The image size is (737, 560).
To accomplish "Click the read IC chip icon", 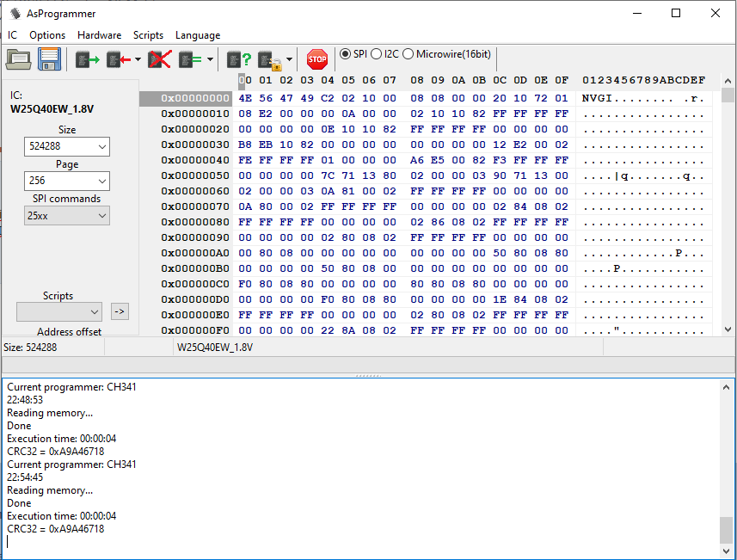I will (88, 59).
